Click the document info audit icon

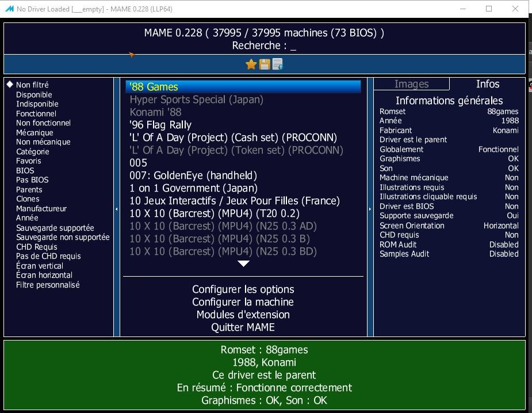coord(278,64)
